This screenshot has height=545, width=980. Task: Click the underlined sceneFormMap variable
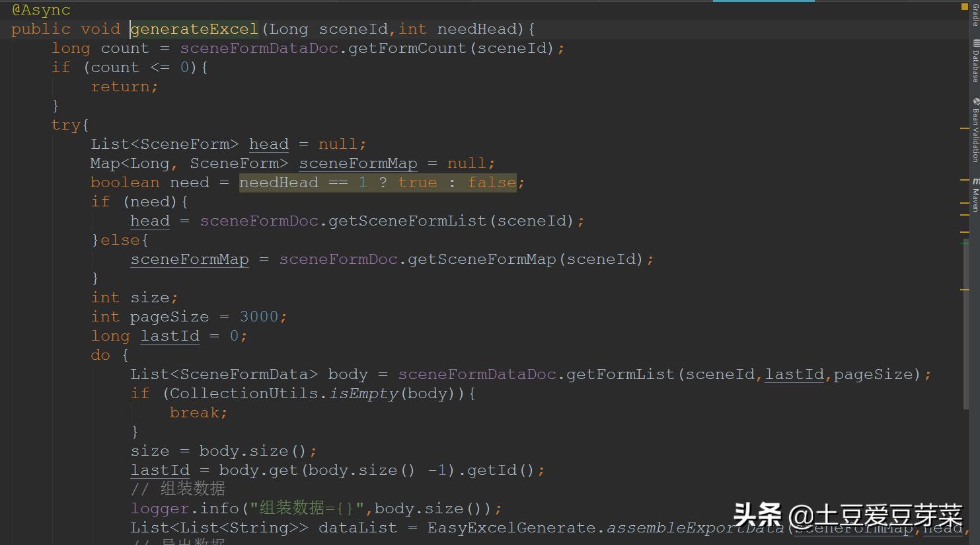(x=358, y=163)
